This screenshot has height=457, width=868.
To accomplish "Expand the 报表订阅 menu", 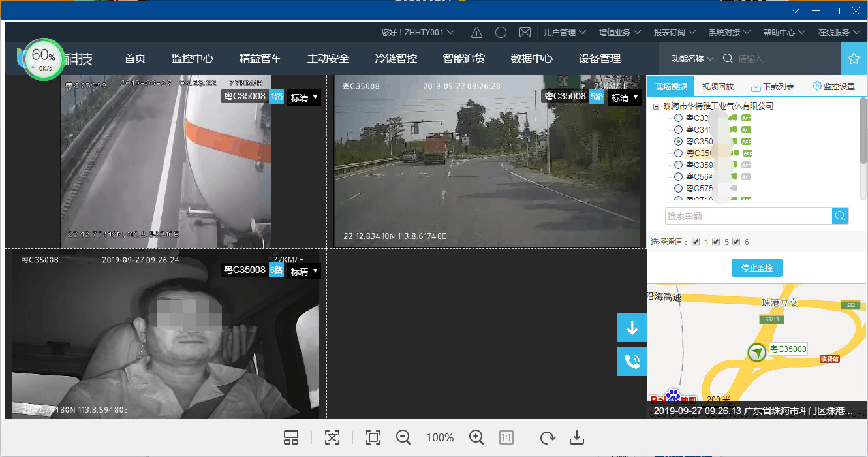I will coord(675,32).
